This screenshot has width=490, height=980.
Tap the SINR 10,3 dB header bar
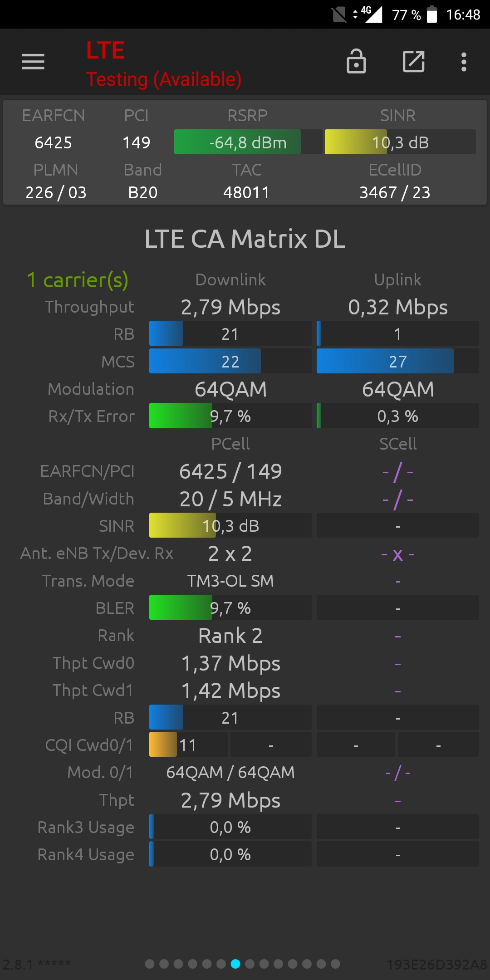coord(400,142)
